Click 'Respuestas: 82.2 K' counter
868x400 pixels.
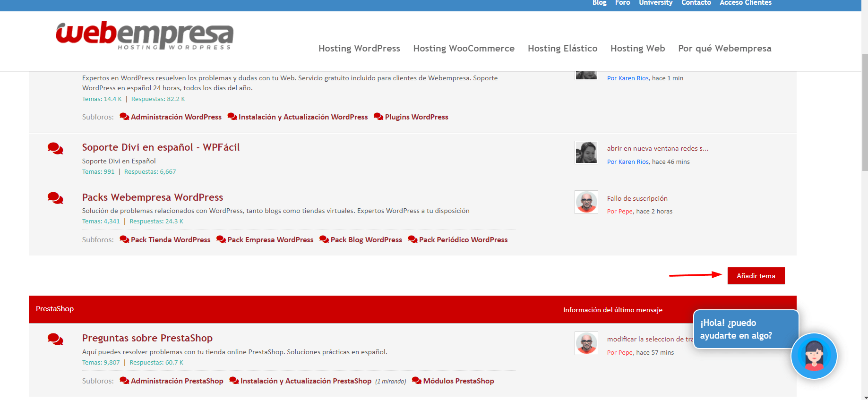[x=158, y=99]
